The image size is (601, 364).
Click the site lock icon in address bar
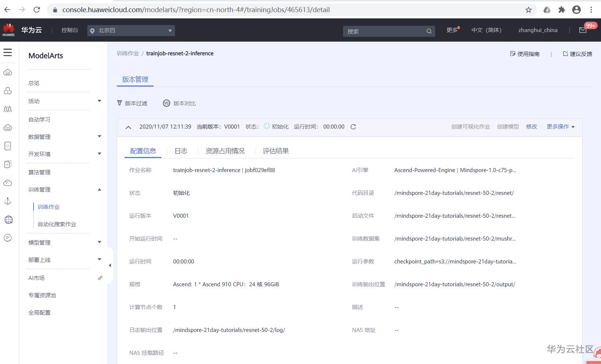pyautogui.click(x=55, y=10)
